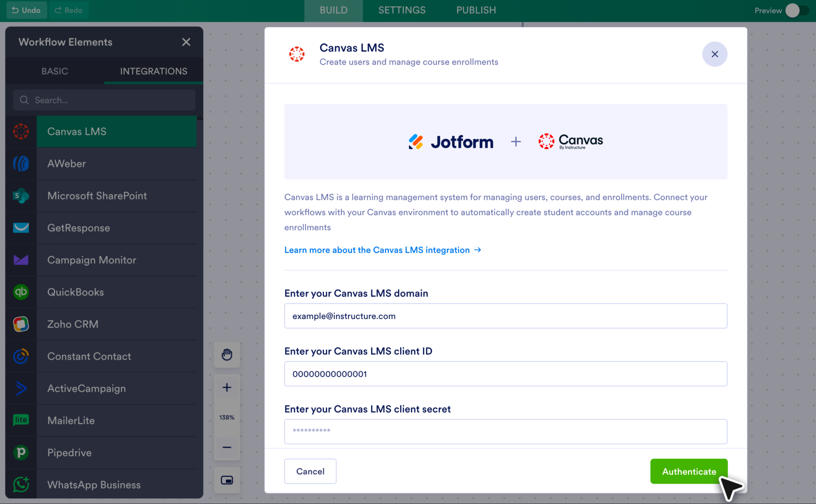This screenshot has width=816, height=504.
Task: Click the Redo button
Action: 69,10
